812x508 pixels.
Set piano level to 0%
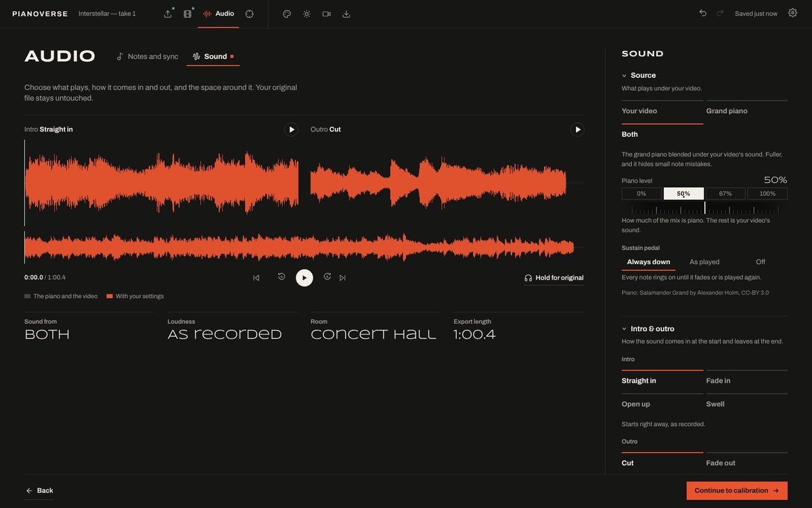[641, 194]
